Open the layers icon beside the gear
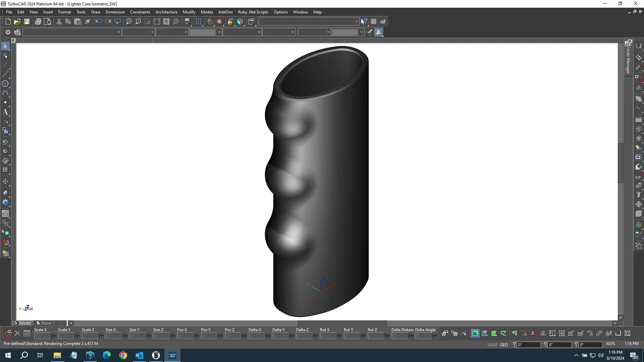Viewport: 644px width, 362px height. click(x=17, y=32)
